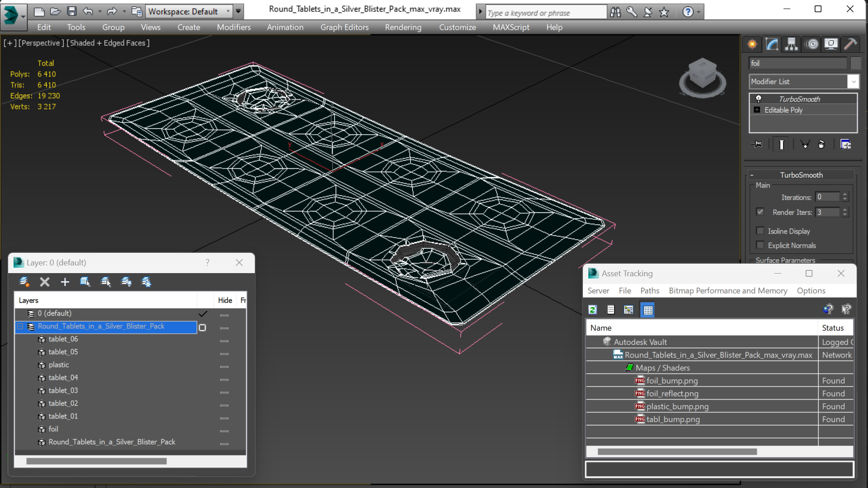The height and width of the screenshot is (488, 868).
Task: Click Asset Tracking horizontal scrollbar
Action: 677,451
